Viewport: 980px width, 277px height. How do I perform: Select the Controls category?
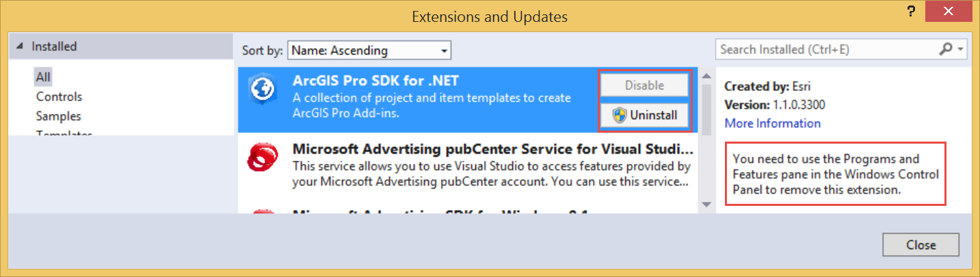59,96
